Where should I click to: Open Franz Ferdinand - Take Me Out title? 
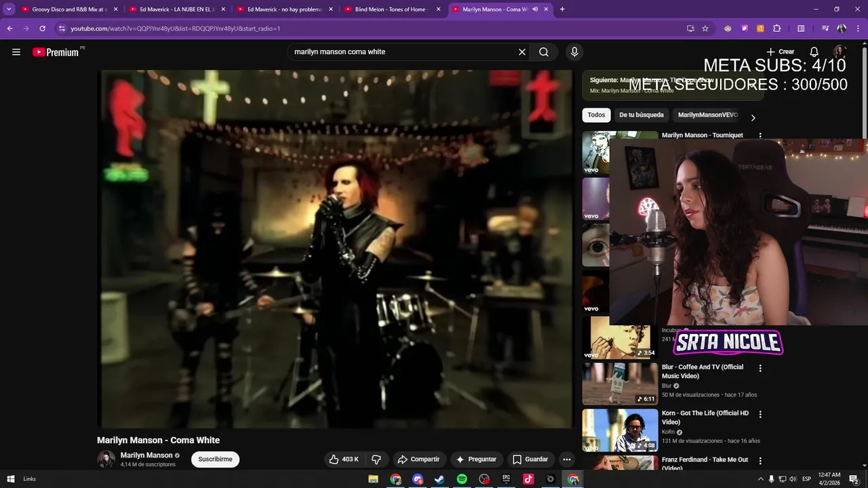coord(705,464)
